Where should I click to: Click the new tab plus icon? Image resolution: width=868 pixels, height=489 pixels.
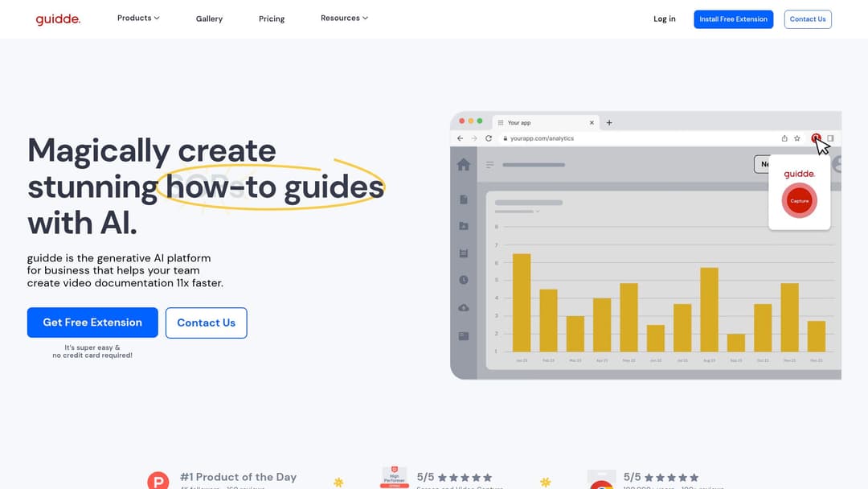click(609, 123)
